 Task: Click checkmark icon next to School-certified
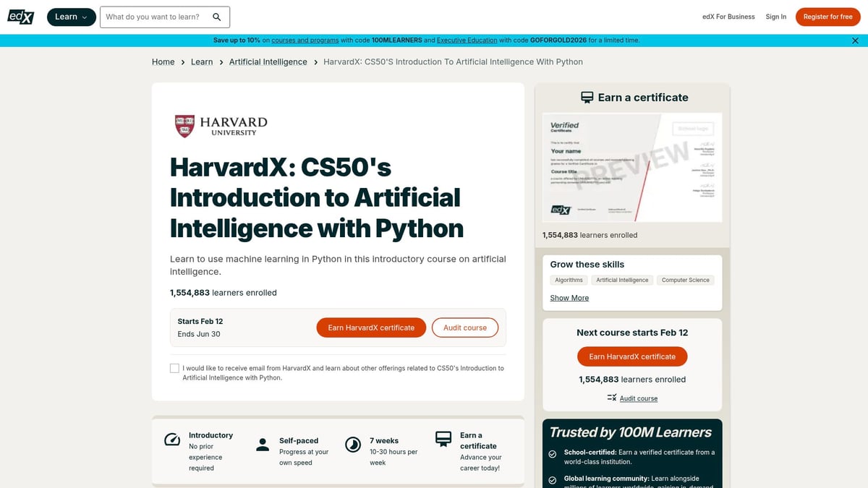553,455
